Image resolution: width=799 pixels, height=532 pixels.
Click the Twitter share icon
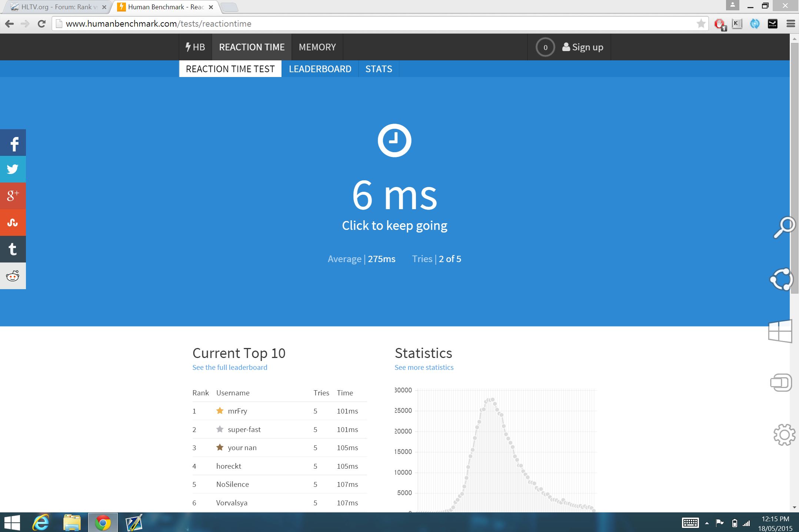click(x=13, y=169)
